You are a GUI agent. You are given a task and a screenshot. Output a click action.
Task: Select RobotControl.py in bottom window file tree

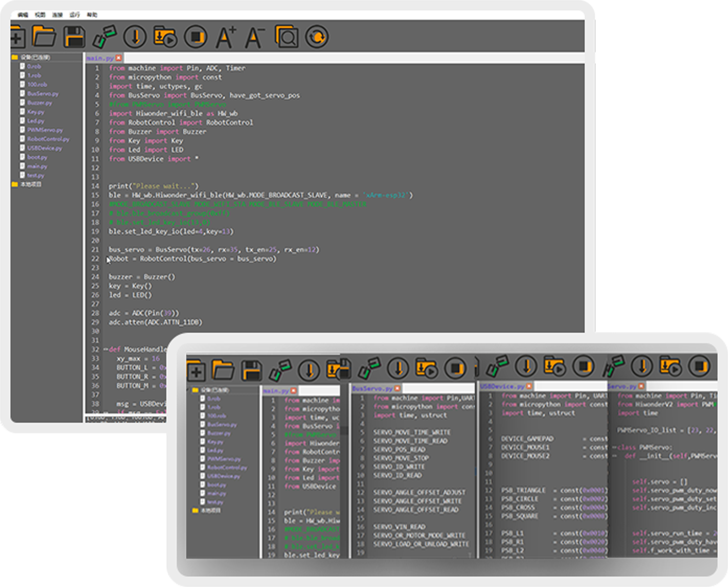click(227, 468)
